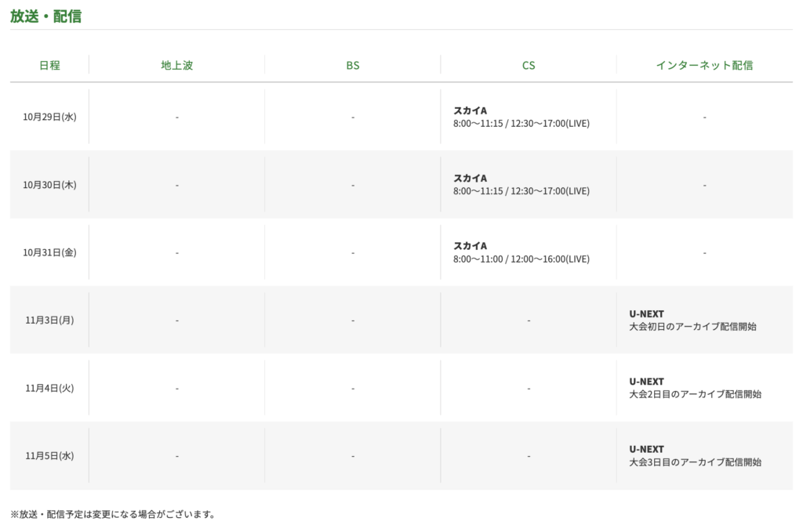Viewport: 803px width, 532px height.
Task: Click スカイA in the 10月29日 row
Action: click(470, 110)
